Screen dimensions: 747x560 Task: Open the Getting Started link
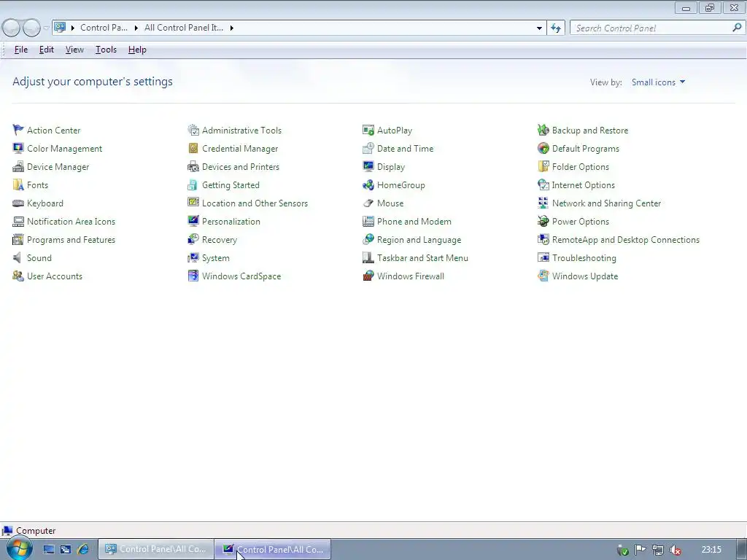[x=231, y=184]
